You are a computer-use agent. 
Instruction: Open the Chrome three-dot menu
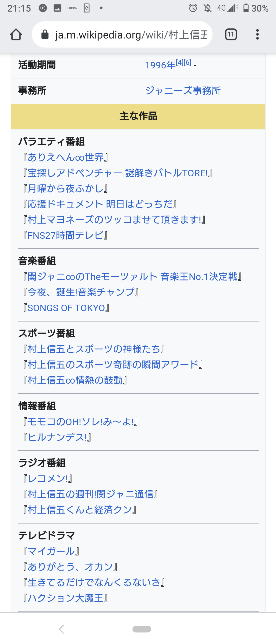[257, 35]
